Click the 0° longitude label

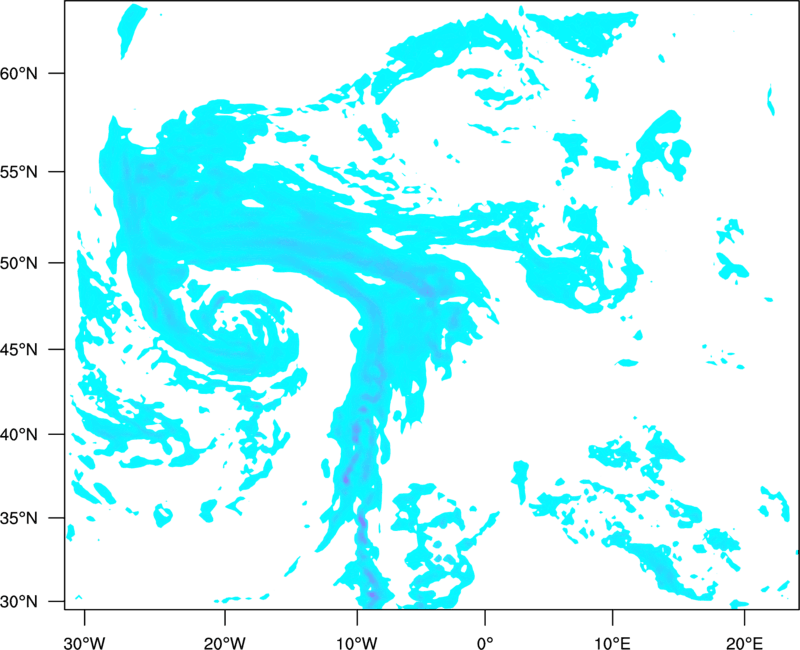point(485,643)
